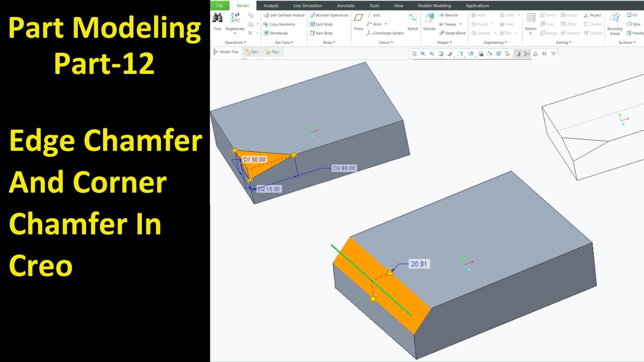Click the Regenerate icon

pos(235,18)
